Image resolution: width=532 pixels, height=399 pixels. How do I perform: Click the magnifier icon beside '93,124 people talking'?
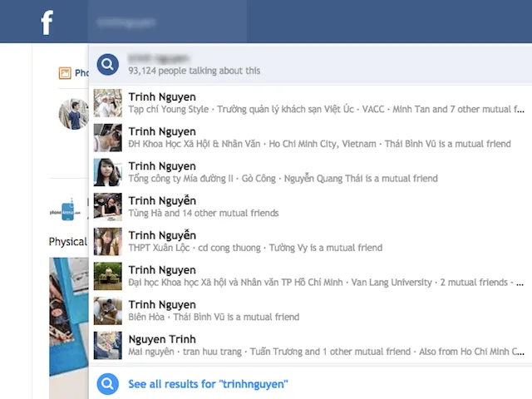[x=107, y=65]
